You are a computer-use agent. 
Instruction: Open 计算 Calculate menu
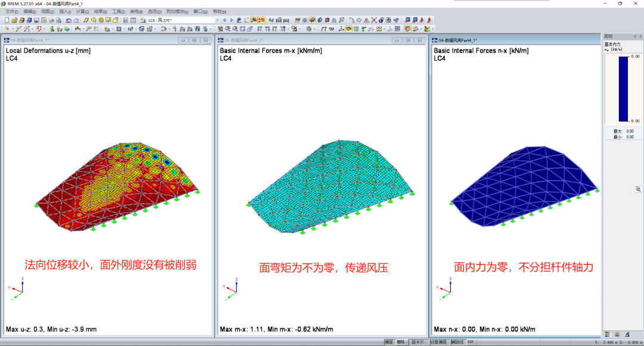pos(82,11)
